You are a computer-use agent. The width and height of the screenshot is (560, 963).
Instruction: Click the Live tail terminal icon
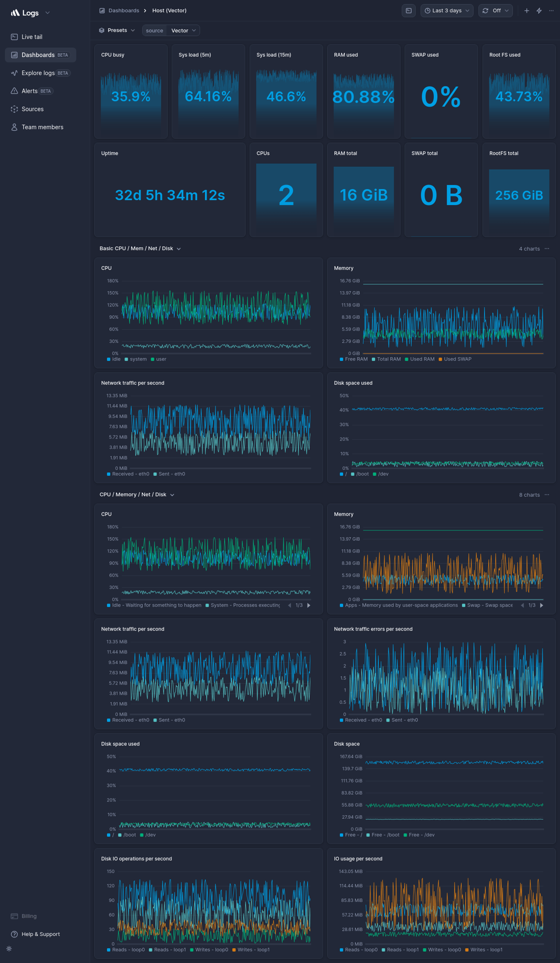pos(14,37)
